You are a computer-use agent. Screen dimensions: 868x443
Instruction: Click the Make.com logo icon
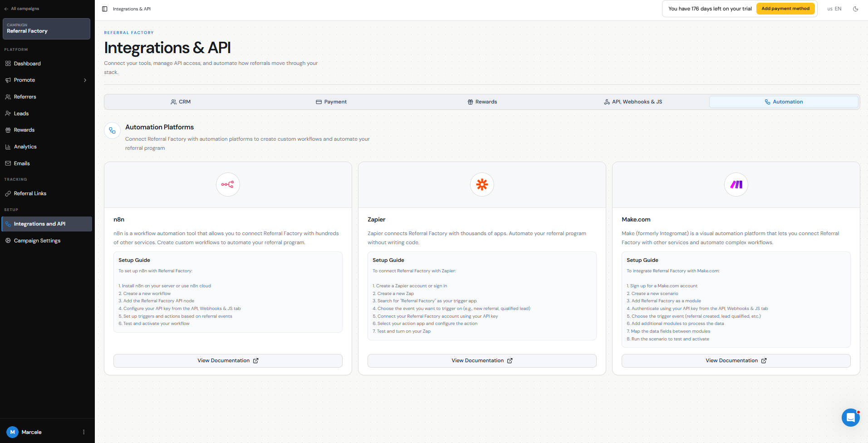736,184
